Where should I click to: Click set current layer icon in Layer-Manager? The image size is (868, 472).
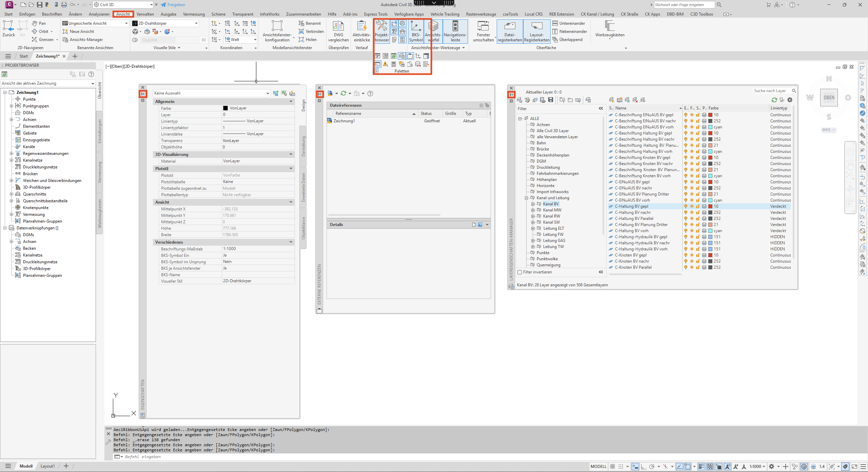click(x=643, y=100)
